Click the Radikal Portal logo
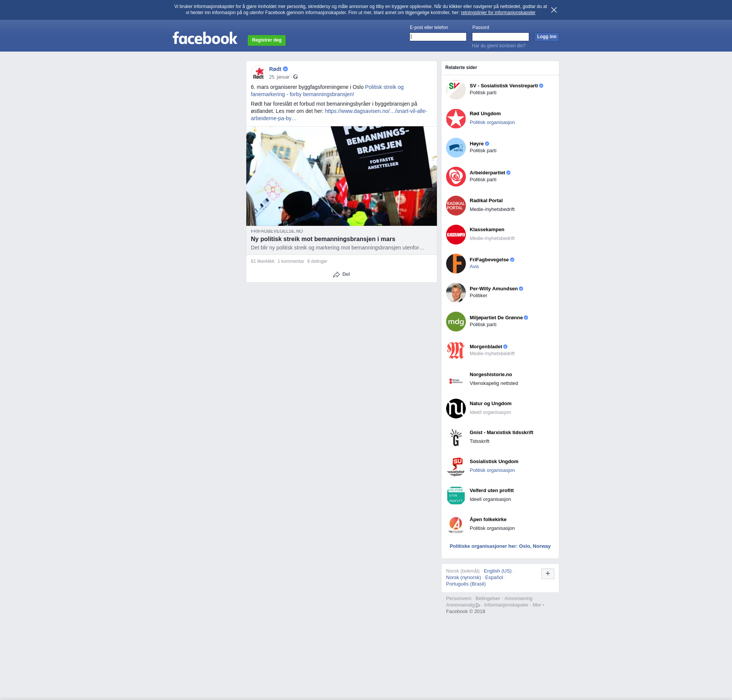 (456, 206)
